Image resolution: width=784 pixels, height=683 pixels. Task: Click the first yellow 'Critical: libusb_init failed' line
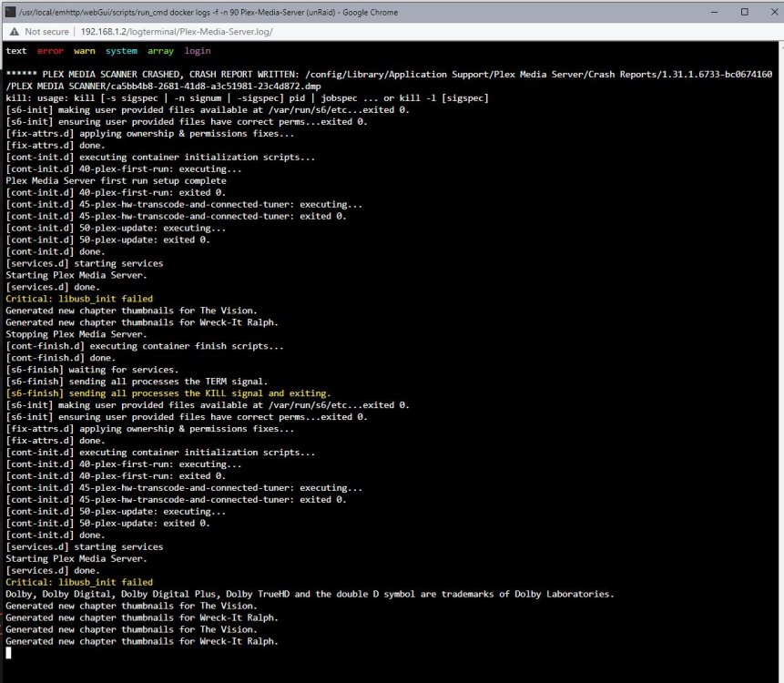(79, 299)
